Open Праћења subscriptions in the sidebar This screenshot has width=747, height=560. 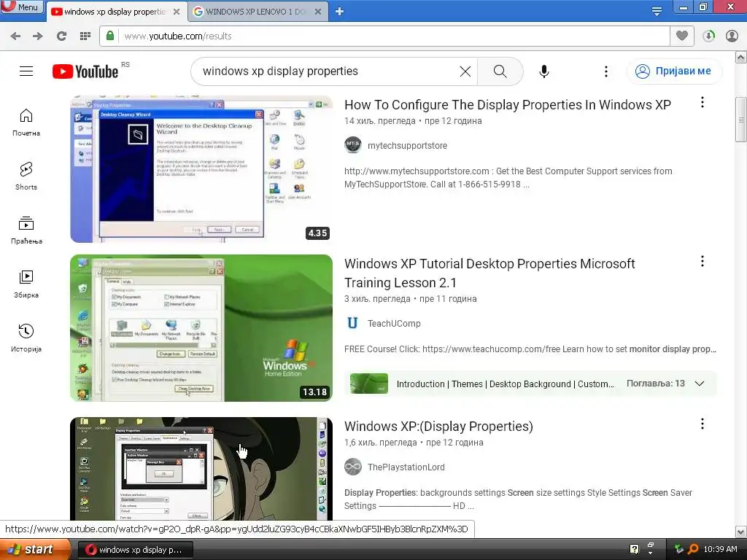26,230
